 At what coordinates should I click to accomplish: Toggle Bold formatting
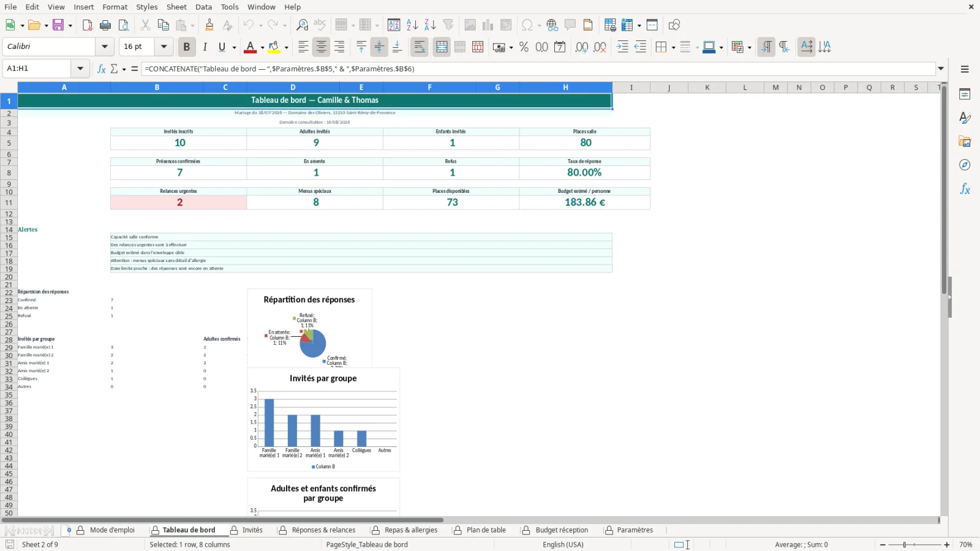(x=187, y=47)
